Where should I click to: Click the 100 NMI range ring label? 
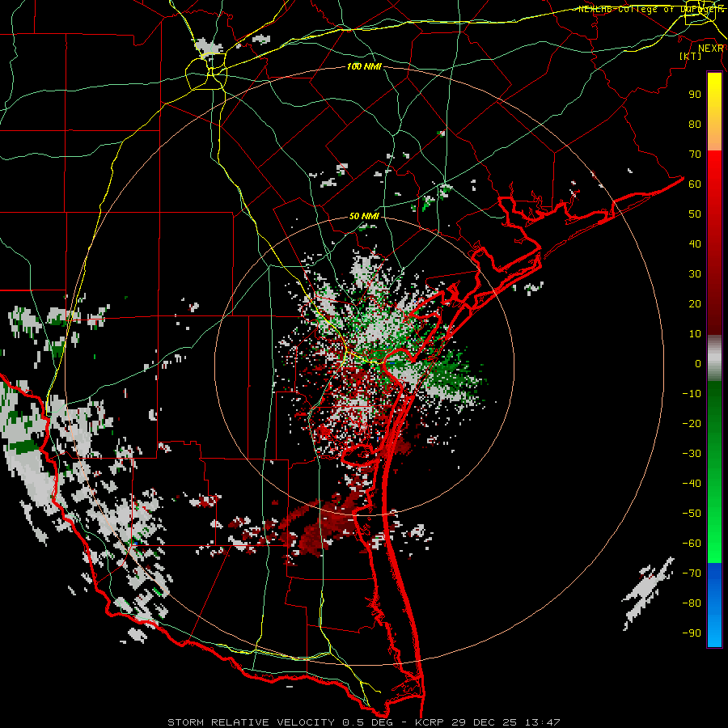click(x=364, y=67)
